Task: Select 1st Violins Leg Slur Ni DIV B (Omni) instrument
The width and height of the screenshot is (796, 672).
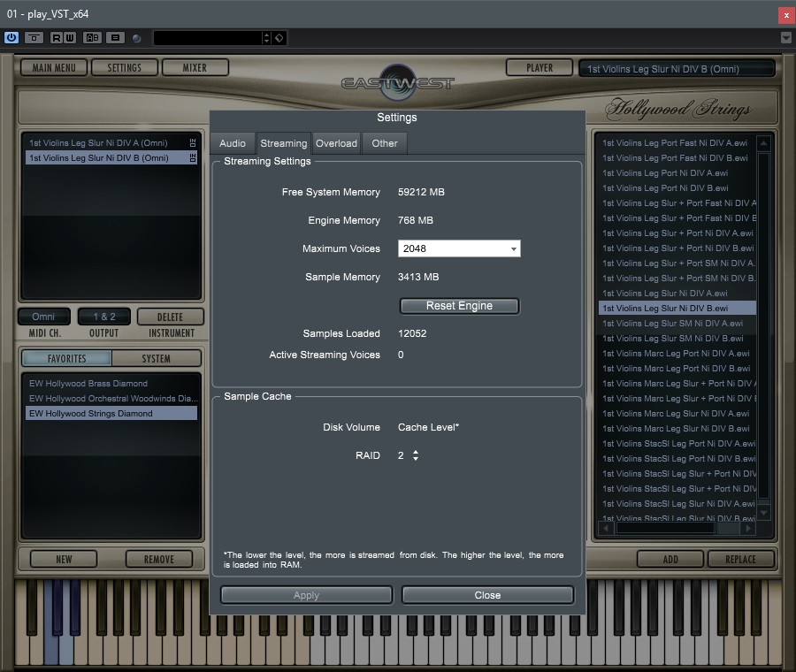Action: (111, 158)
